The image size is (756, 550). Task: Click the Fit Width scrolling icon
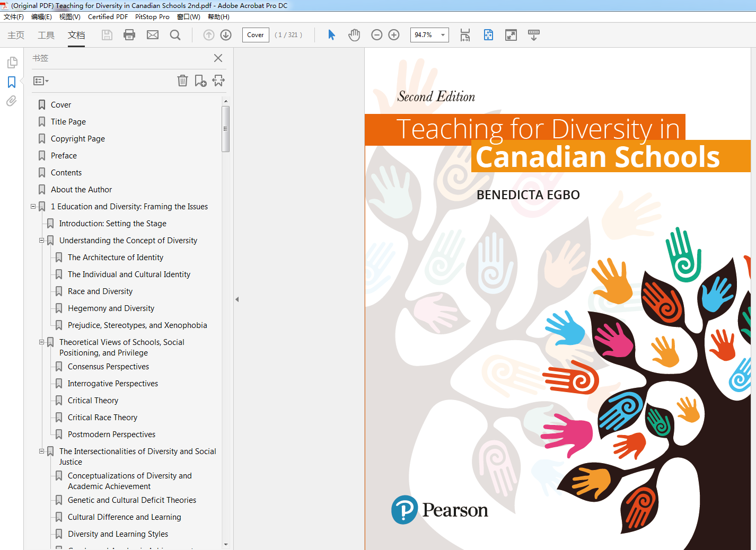pyautogui.click(x=465, y=35)
